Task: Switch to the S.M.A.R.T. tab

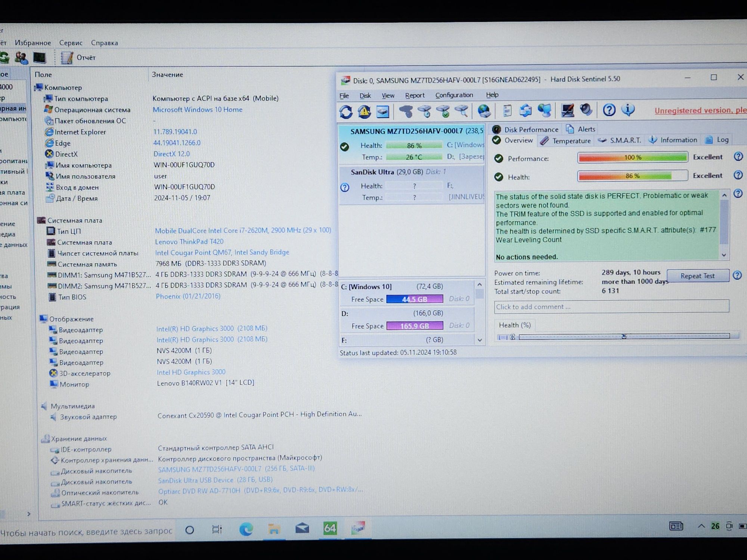Action: coord(619,140)
